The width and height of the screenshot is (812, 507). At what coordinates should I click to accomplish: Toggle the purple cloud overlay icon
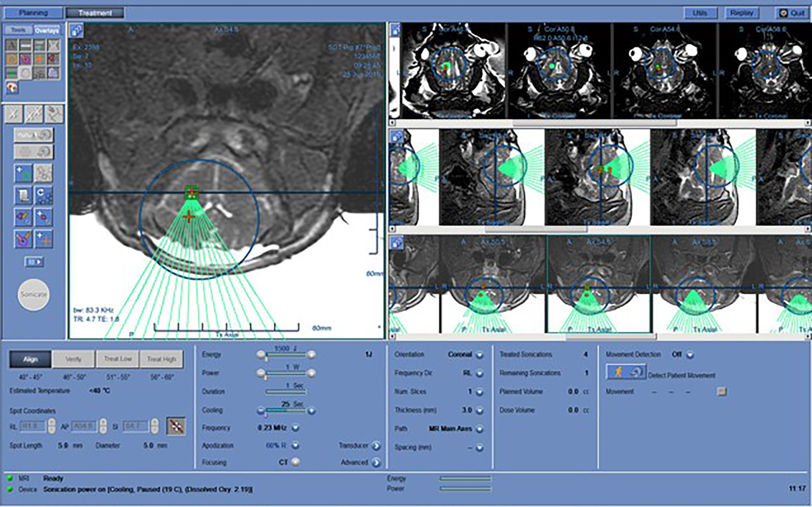[x=54, y=73]
